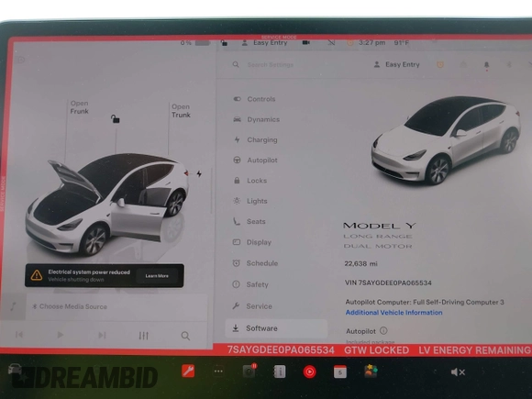This screenshot has width=532, height=399.
Task: Click Choose Media Source
Action: pos(70,306)
